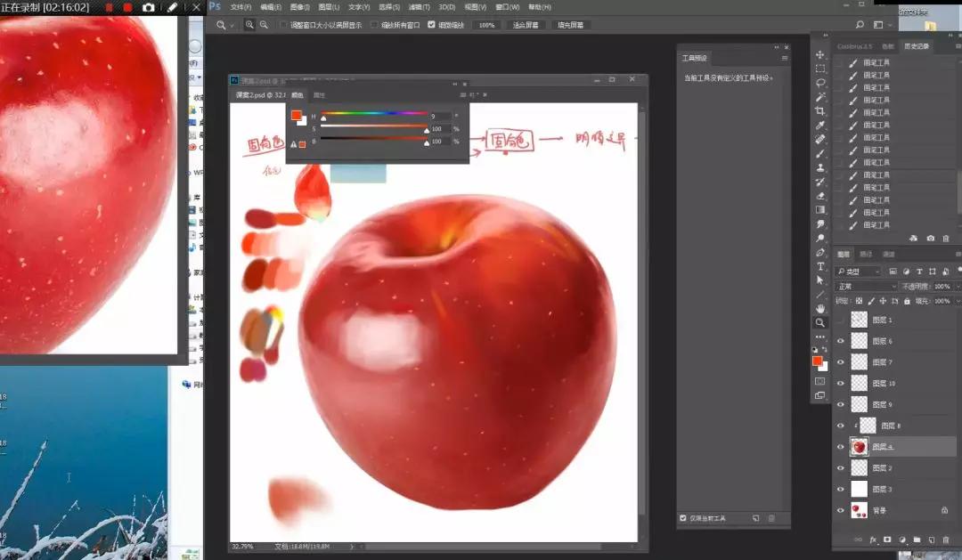
Task: Open the 滤镜(T) menu
Action: click(x=419, y=7)
